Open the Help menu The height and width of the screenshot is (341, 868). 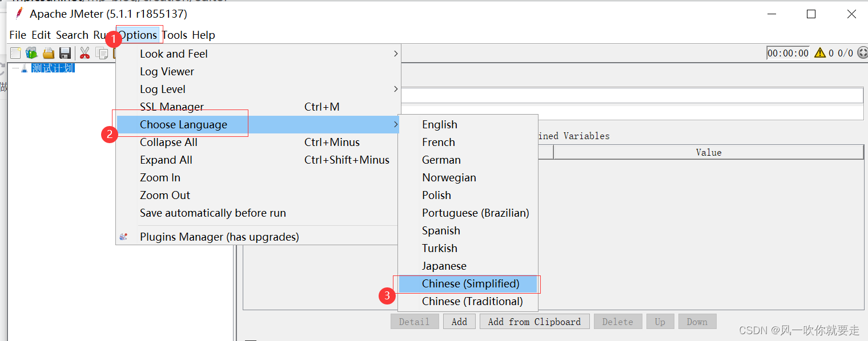coord(203,35)
